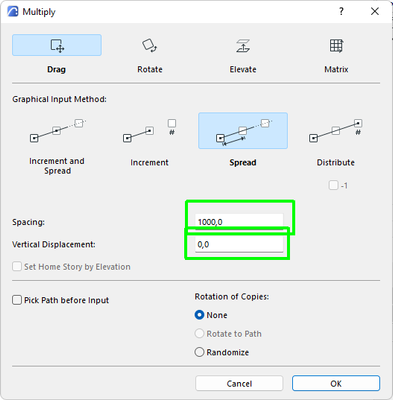Choose Randomize rotation of copies
The height and width of the screenshot is (400, 393).
[x=199, y=352]
